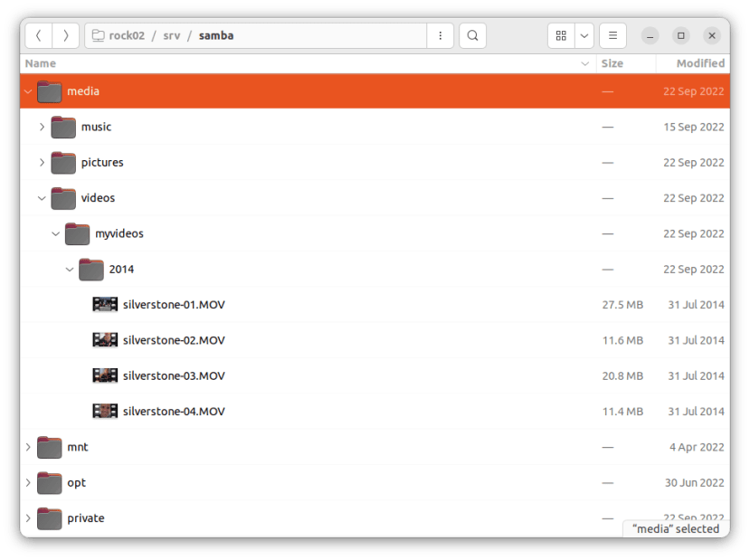
Task: Select file name silverstone-01.MOV
Action: tap(174, 305)
